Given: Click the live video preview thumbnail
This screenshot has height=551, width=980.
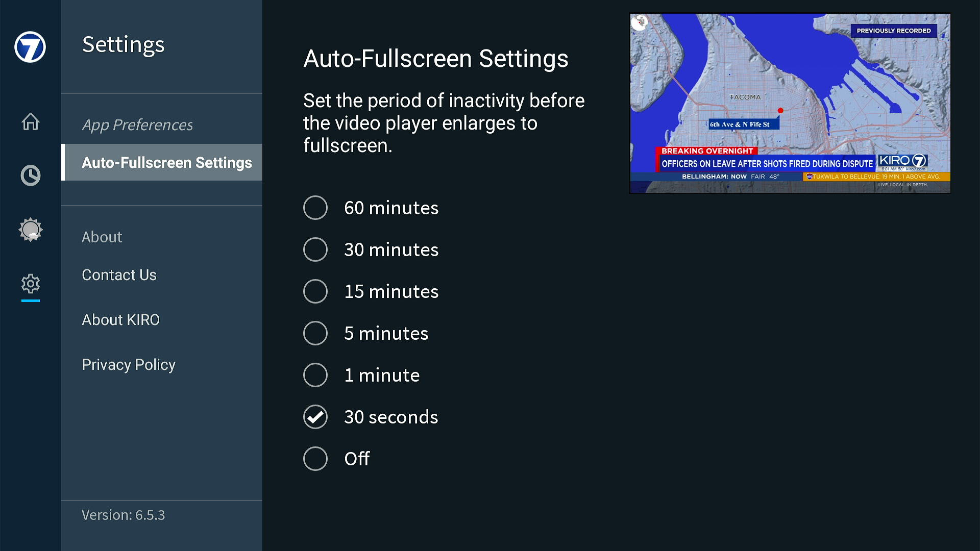Looking at the screenshot, I should pyautogui.click(x=790, y=104).
